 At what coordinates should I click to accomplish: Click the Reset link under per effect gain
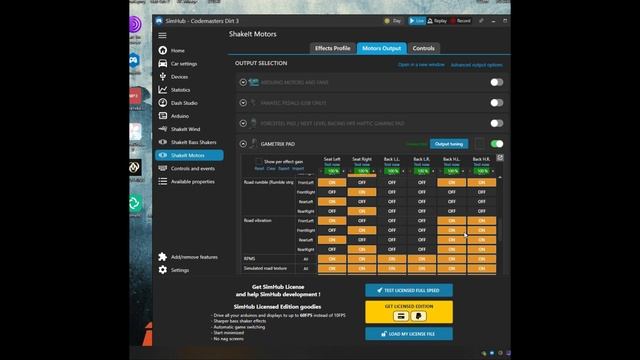tap(259, 168)
